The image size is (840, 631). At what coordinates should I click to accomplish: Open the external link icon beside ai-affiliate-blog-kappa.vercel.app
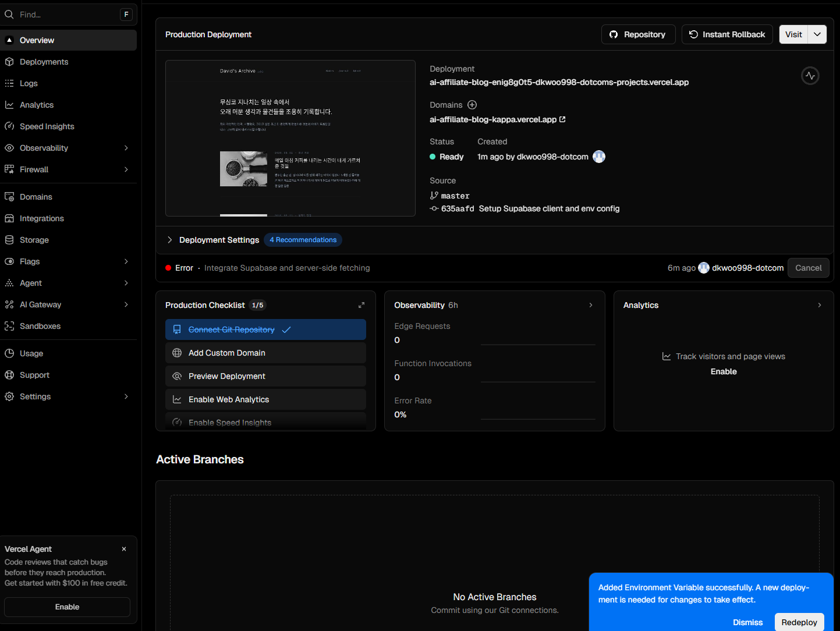(562, 119)
